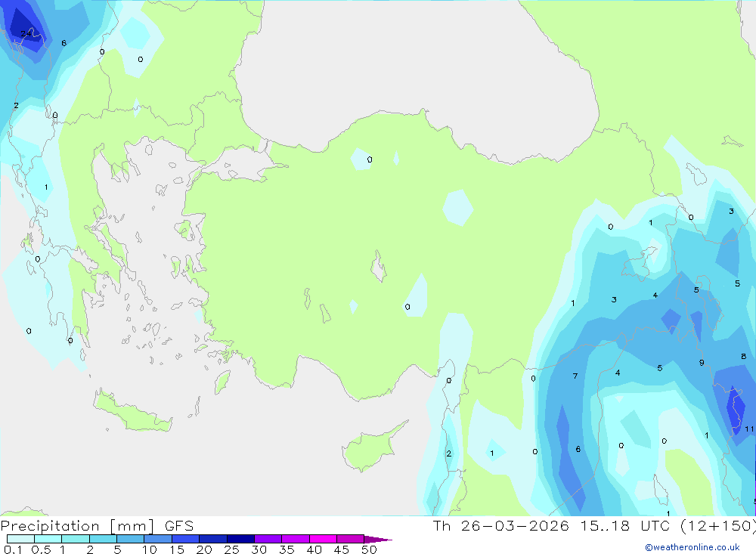
Task: Pick the 35–40 mm legend swatch
Action: pos(296,539)
